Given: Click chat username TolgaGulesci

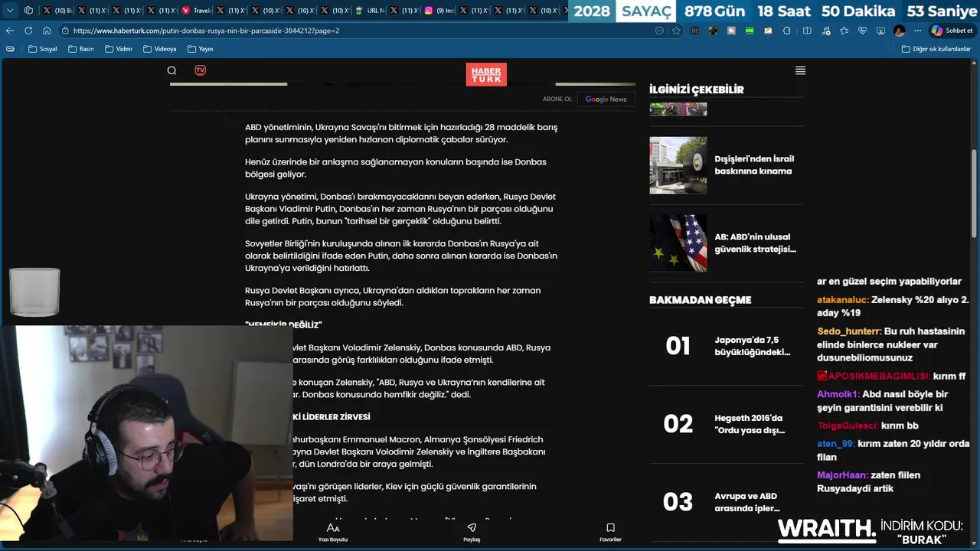Looking at the screenshot, I should click(x=848, y=425).
